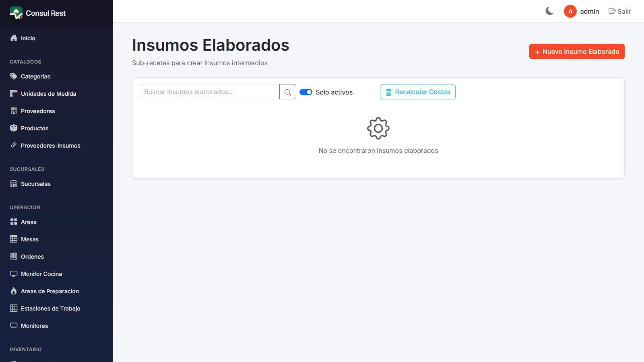
Task: Click the CATALOGOS section header
Action: pos(25,62)
